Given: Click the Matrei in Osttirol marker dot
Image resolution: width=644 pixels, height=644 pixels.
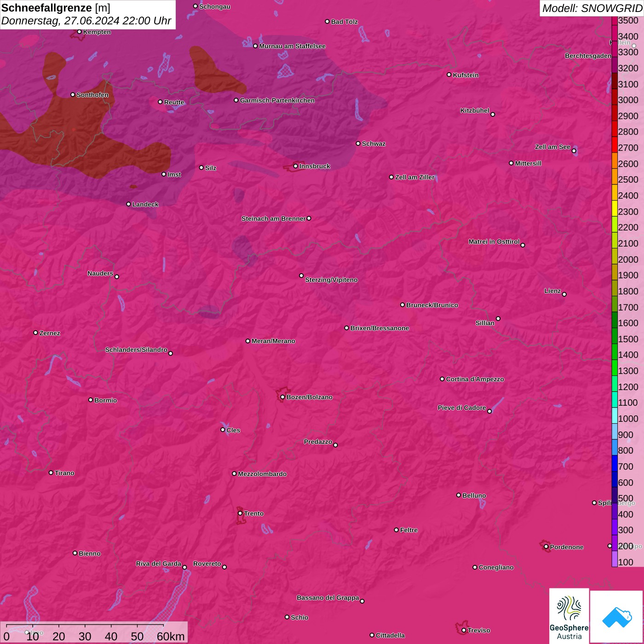Looking at the screenshot, I should coord(523,245).
